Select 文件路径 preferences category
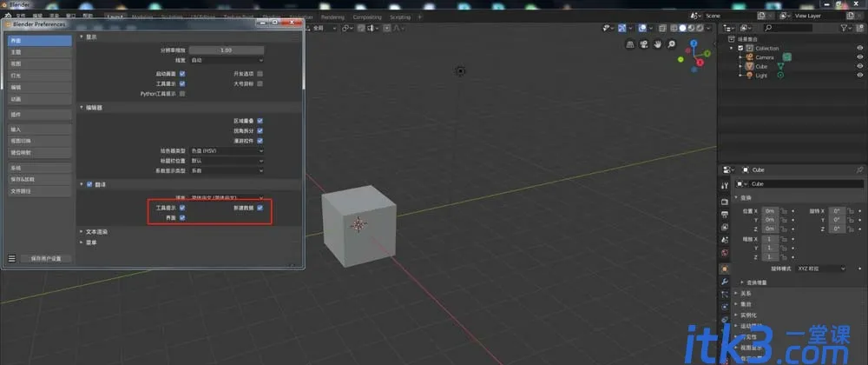Screen dimensions: 868x365 tap(40, 191)
